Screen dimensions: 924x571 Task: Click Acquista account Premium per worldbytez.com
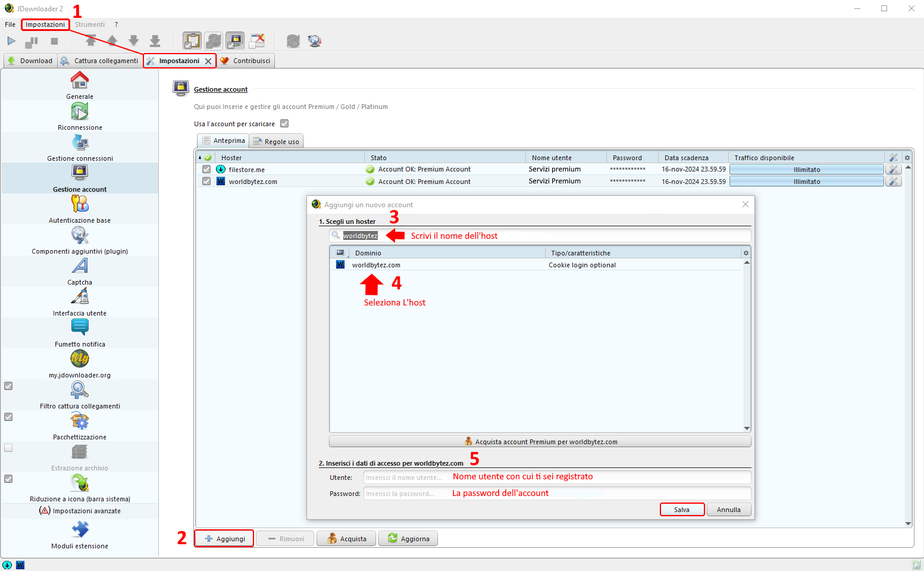(x=540, y=441)
